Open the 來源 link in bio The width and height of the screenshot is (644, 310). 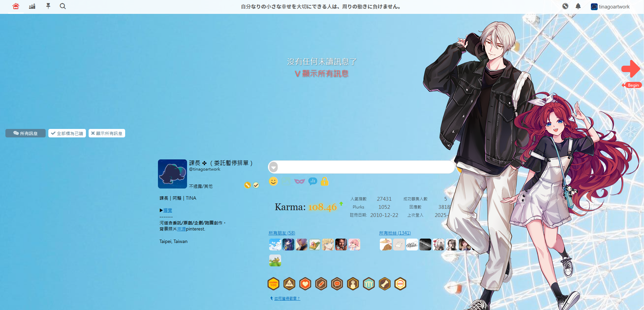click(x=181, y=229)
